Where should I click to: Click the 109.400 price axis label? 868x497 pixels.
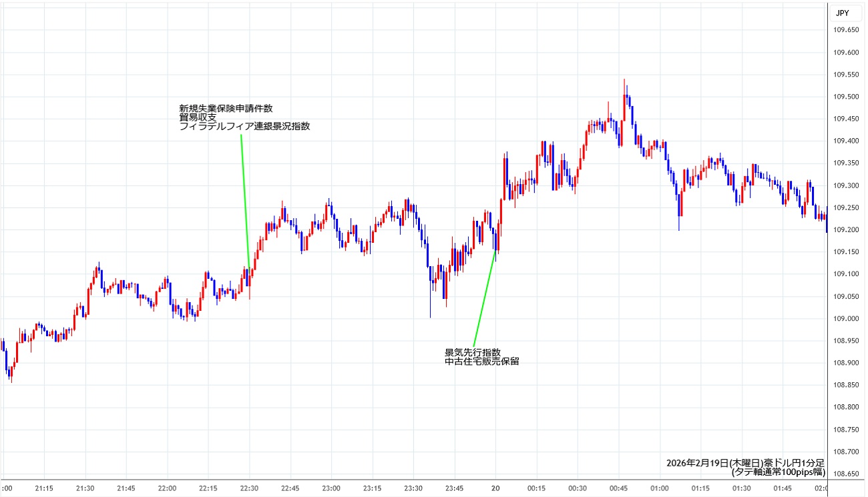click(x=845, y=141)
